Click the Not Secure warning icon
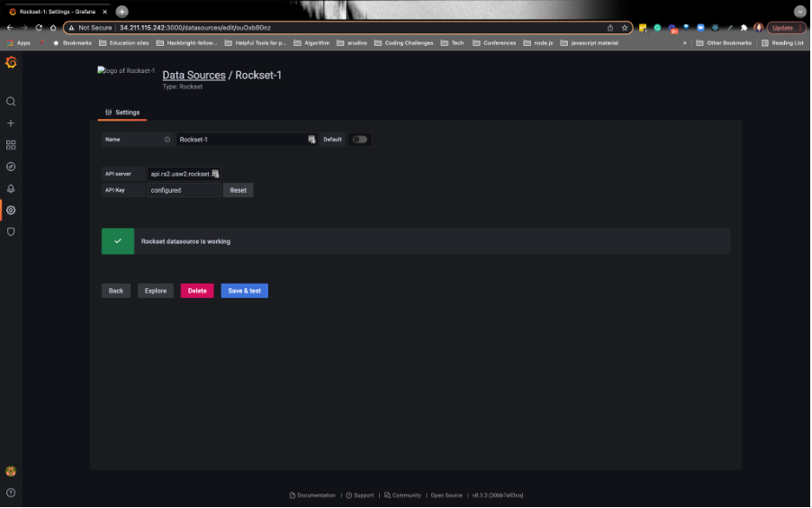The height and width of the screenshot is (508, 812). tap(71, 28)
